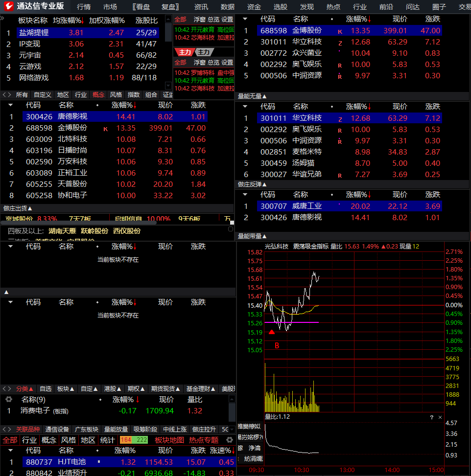Select 全部 filter in the upper news panel
This screenshot has width=471, height=476.
click(180, 20)
